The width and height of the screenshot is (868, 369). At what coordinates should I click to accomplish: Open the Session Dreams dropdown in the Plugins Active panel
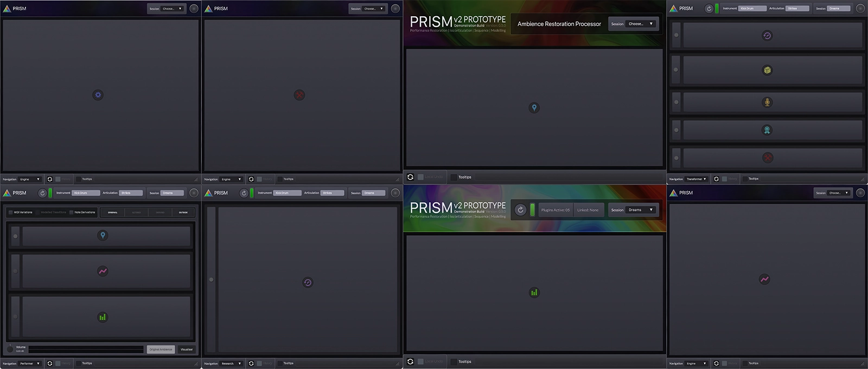point(641,210)
